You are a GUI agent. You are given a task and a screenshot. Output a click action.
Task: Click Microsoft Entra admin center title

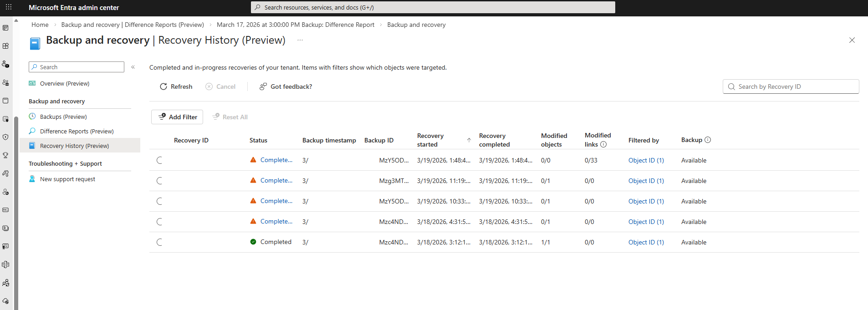[74, 7]
